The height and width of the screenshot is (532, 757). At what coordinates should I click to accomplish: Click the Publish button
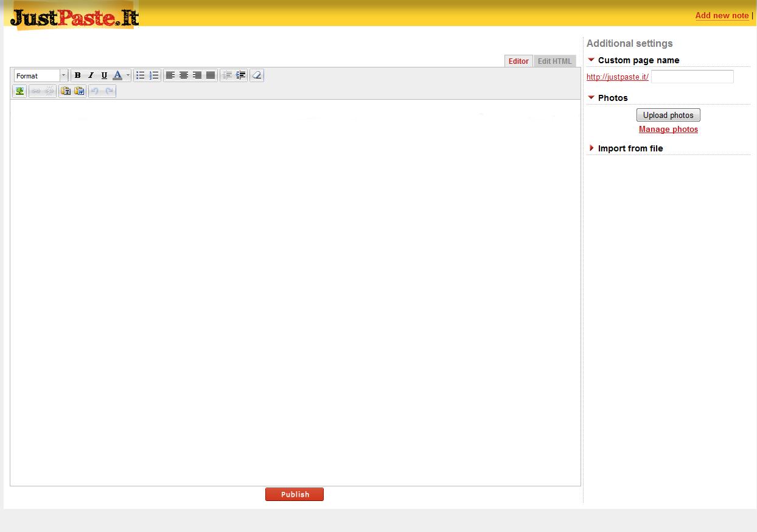295,494
